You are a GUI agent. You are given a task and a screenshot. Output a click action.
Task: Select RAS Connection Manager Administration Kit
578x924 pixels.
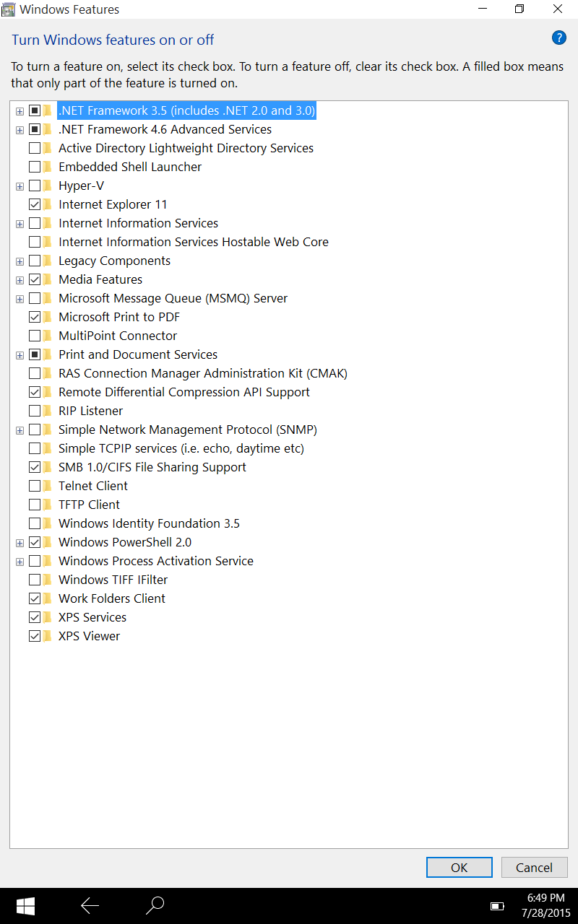(x=202, y=373)
